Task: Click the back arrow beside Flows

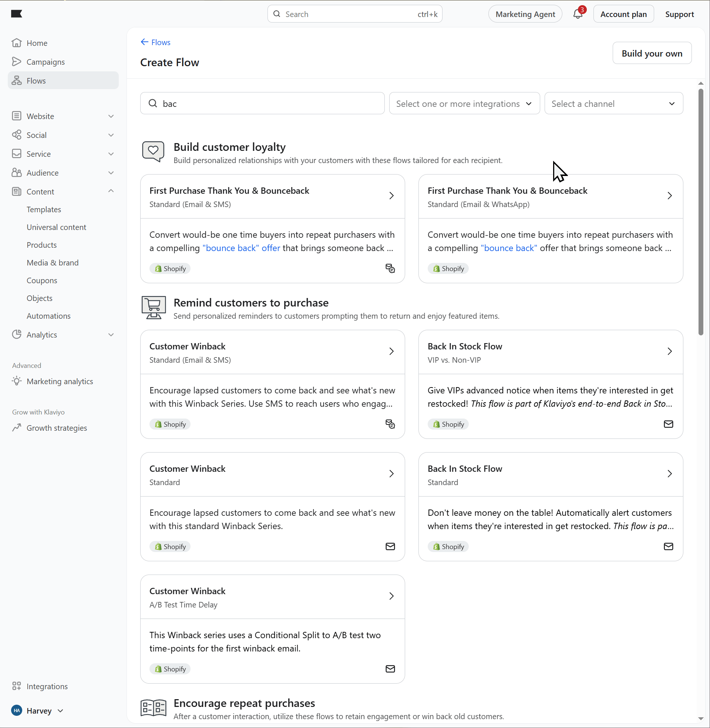Action: point(144,42)
